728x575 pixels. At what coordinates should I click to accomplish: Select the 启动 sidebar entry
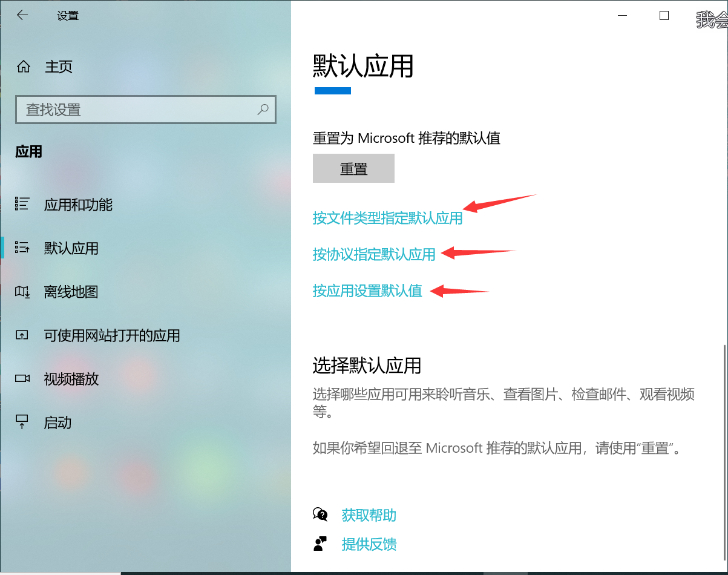[x=57, y=422]
